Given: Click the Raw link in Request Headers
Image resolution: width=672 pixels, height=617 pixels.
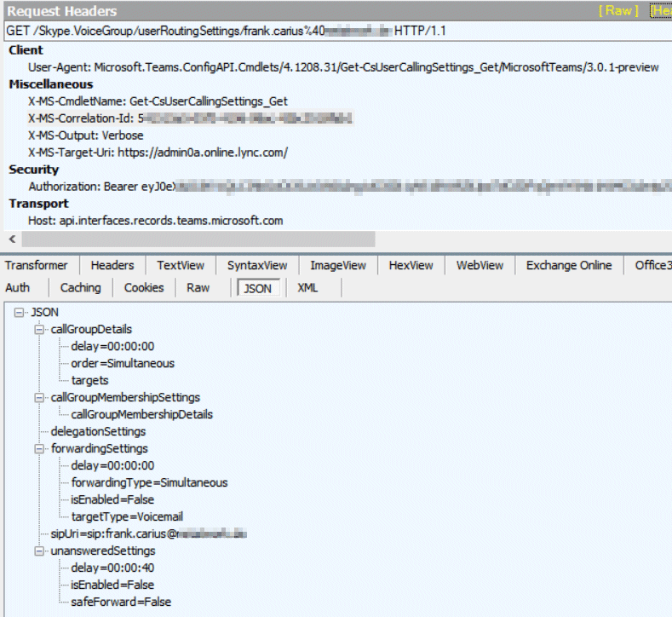Looking at the screenshot, I should (x=619, y=11).
